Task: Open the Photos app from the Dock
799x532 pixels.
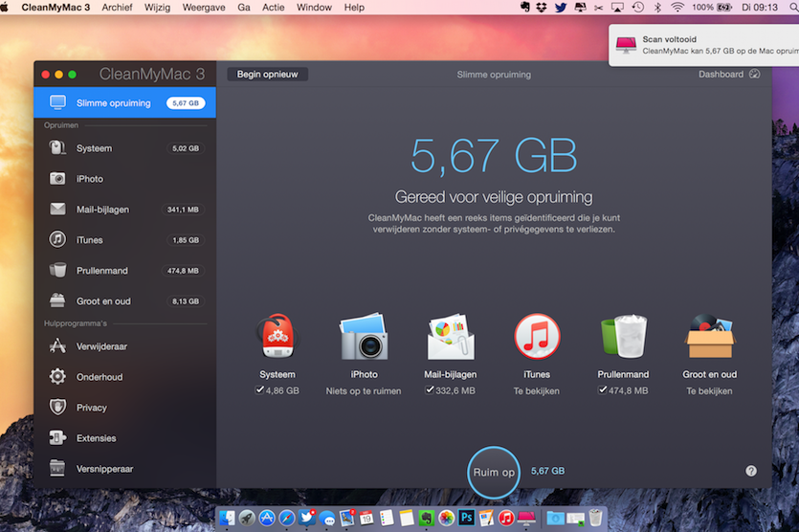Action: coord(446,518)
